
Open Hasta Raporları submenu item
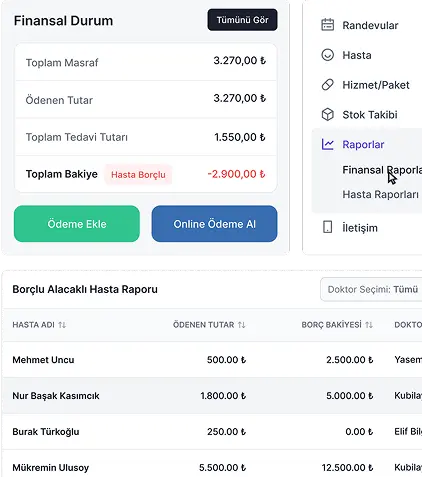(x=380, y=194)
